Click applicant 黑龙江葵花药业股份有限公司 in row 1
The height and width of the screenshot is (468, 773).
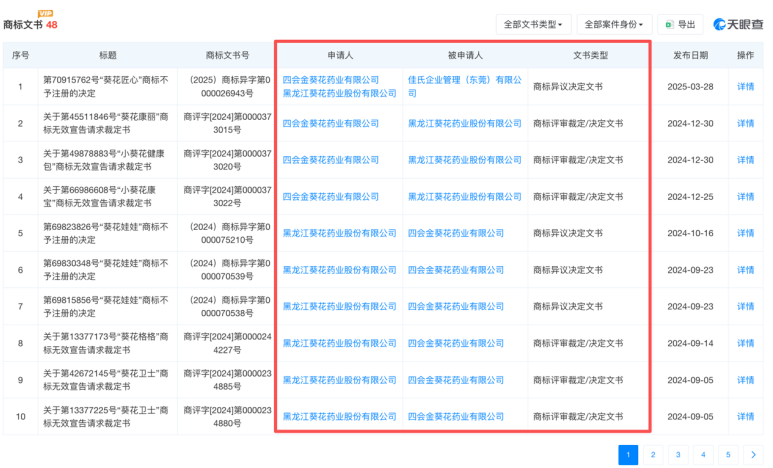[x=339, y=93]
